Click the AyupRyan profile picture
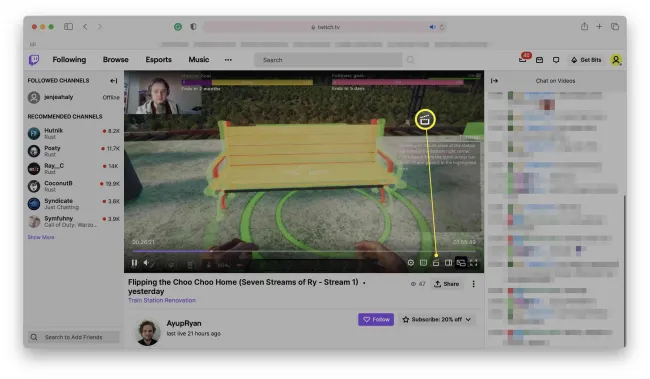Image resolution: width=650 pixels, height=379 pixels. click(147, 332)
